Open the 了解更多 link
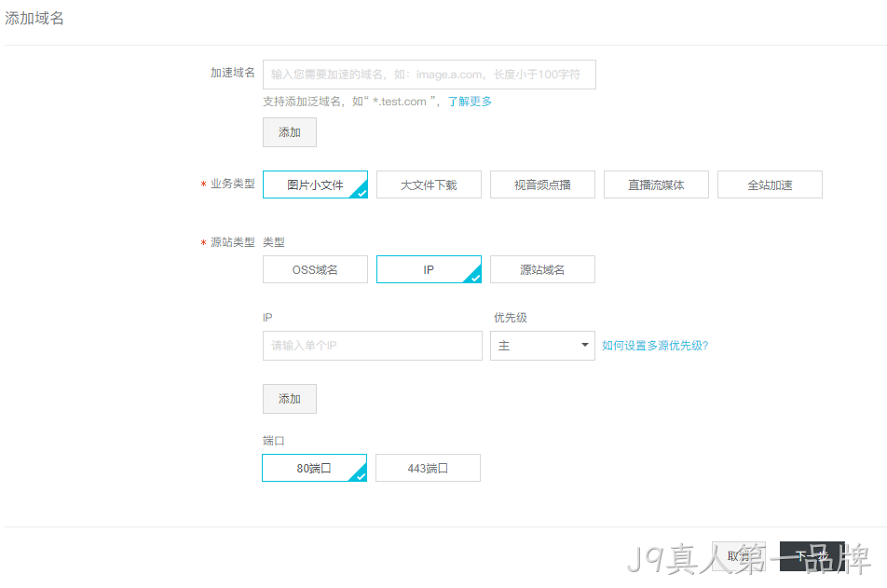The image size is (887, 588). point(470,102)
